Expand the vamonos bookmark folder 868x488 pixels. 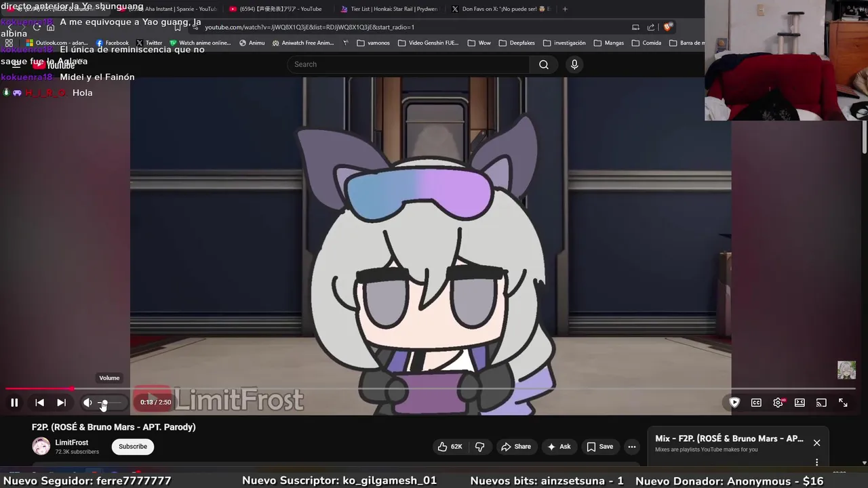[374, 43]
